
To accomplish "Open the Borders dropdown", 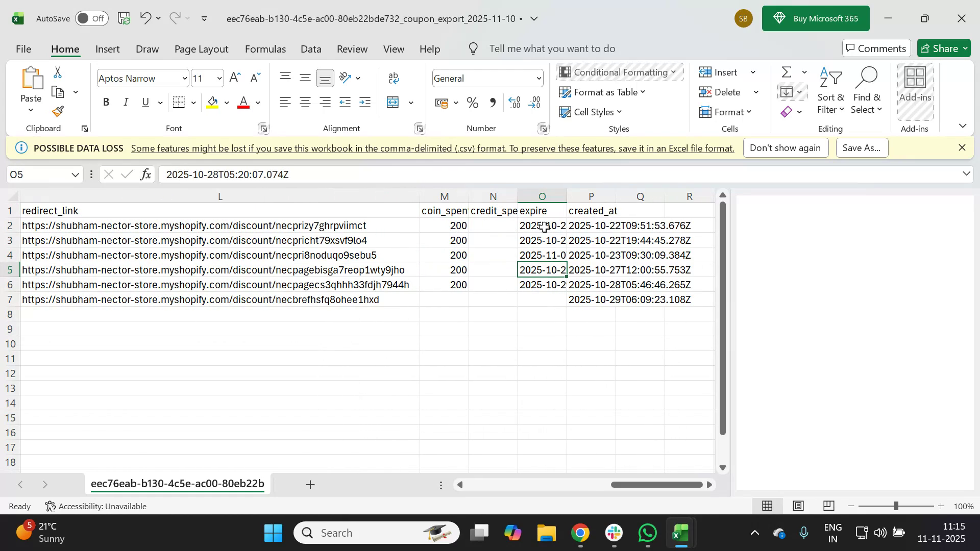I will 193,102.
